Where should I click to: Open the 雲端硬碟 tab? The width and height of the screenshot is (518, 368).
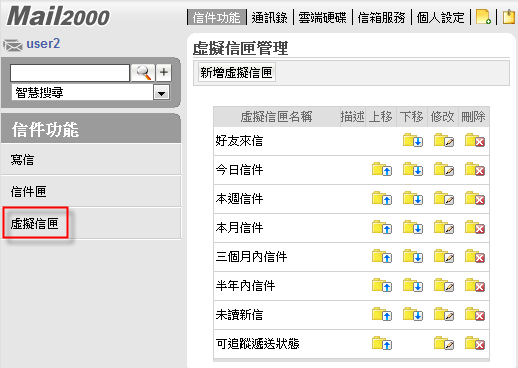[x=322, y=17]
